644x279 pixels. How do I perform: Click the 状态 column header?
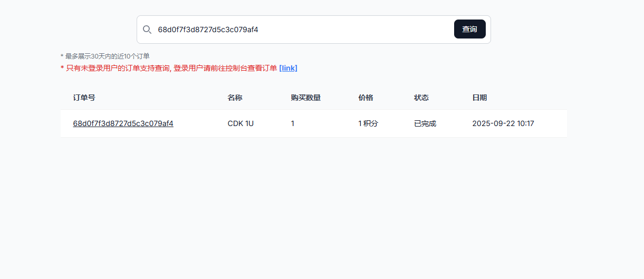(421, 98)
